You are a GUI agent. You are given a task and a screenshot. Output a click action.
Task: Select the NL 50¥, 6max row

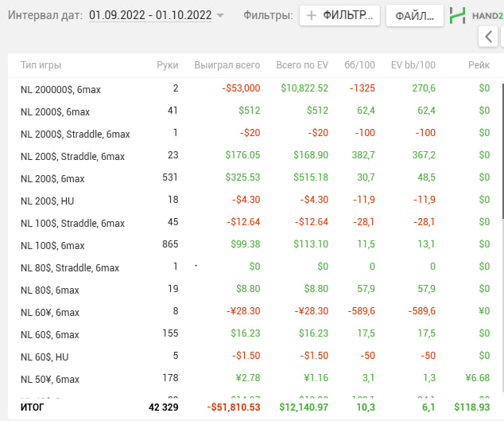pyautogui.click(x=255, y=378)
